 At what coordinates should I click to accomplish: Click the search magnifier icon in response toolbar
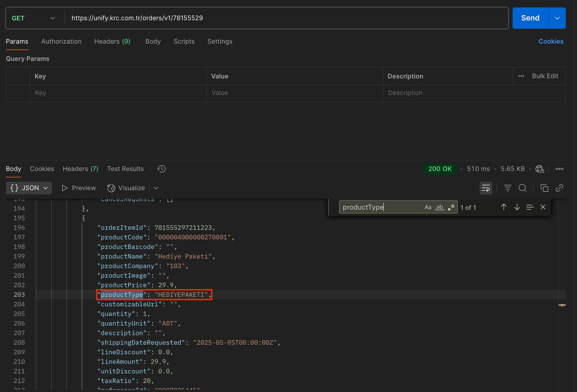coord(522,188)
